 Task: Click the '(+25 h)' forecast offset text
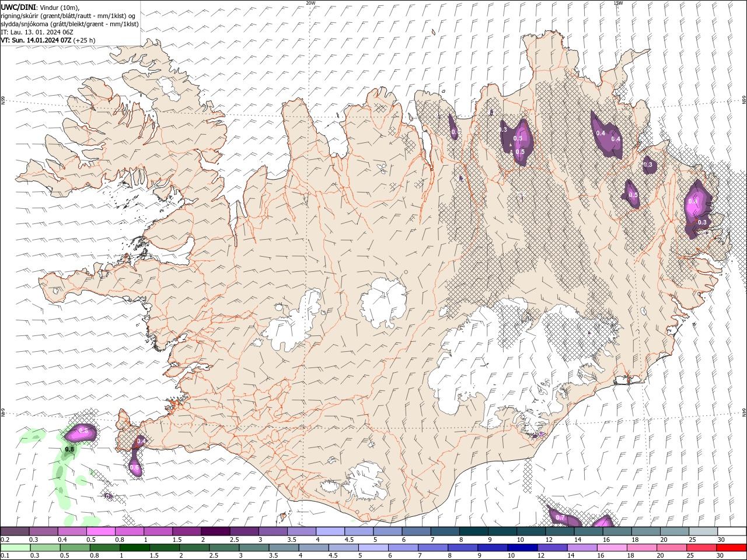(x=85, y=40)
